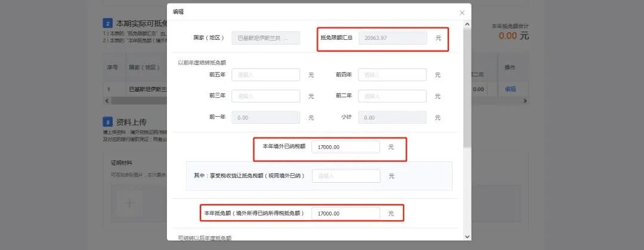Click the 前二年 input field
The image size is (644, 250).
point(392,96)
